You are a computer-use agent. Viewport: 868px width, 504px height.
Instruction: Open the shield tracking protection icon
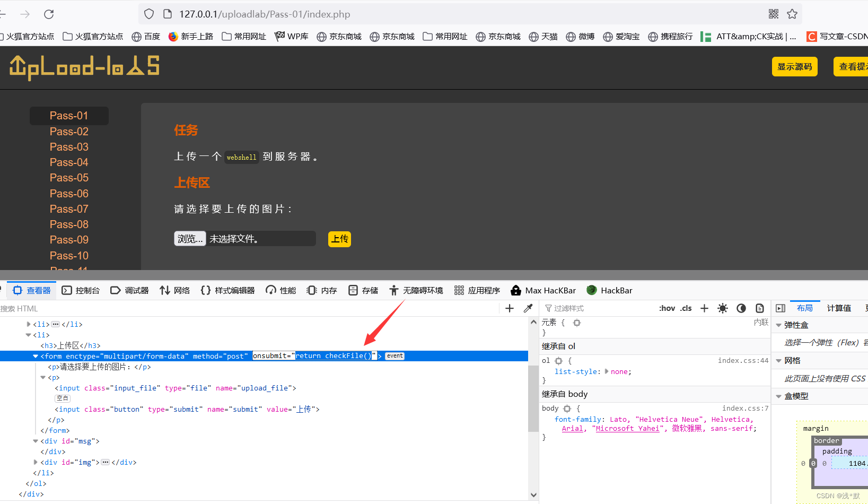[149, 14]
